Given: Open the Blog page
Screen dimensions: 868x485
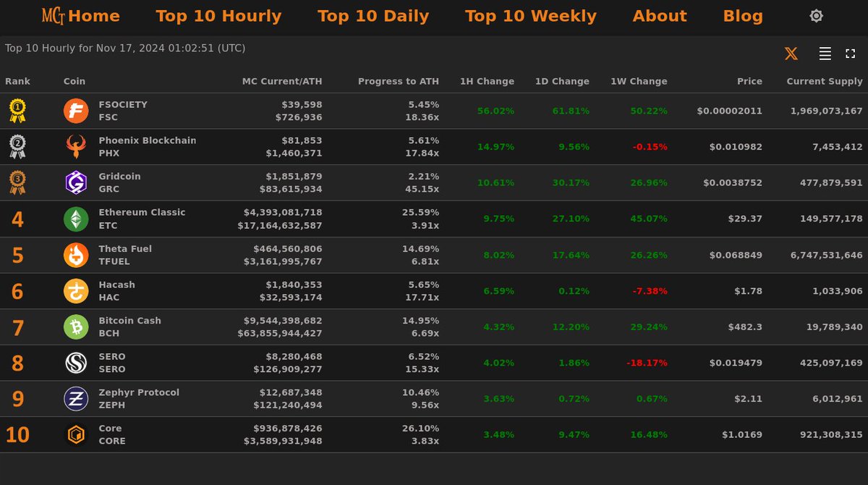Looking at the screenshot, I should pyautogui.click(x=743, y=16).
